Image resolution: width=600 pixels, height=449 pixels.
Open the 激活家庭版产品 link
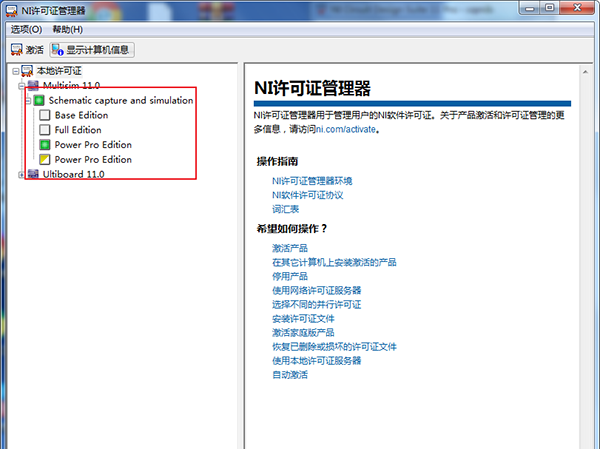tap(303, 333)
